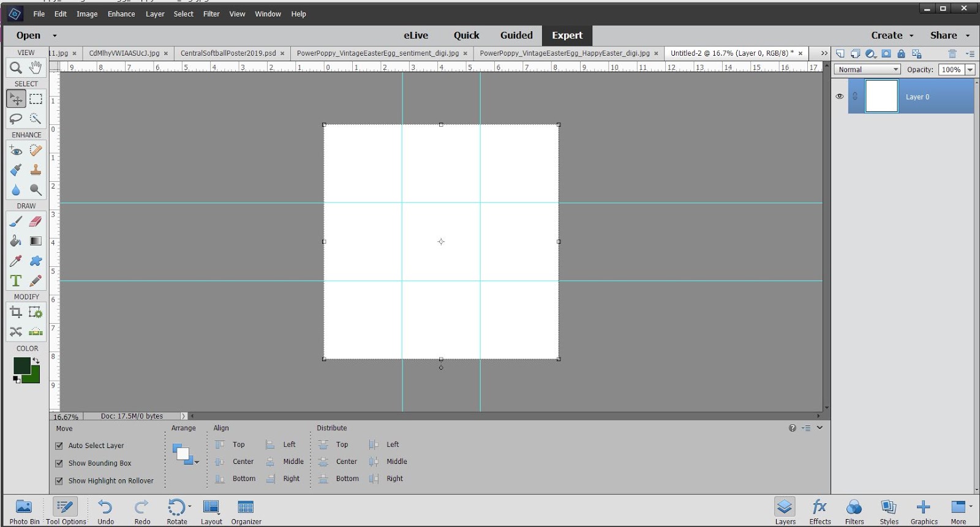Select the Zoom tool
Screen dimensions: 980x527
[16, 67]
